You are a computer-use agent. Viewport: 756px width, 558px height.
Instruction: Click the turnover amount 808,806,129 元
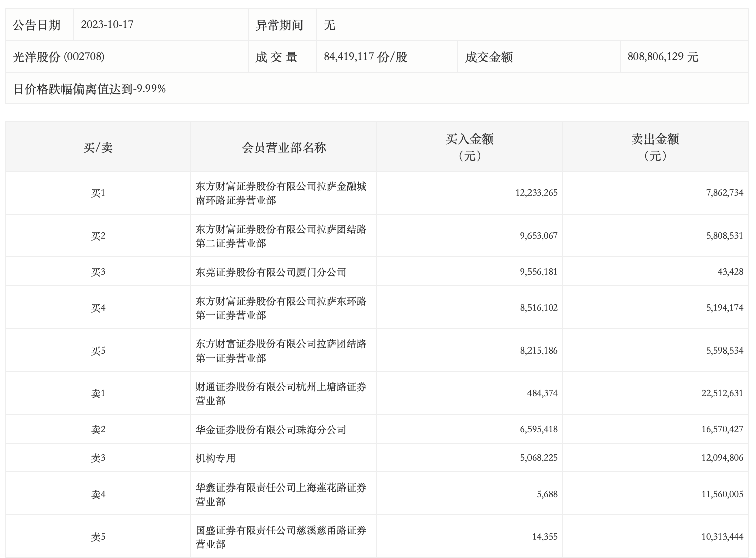coord(662,57)
